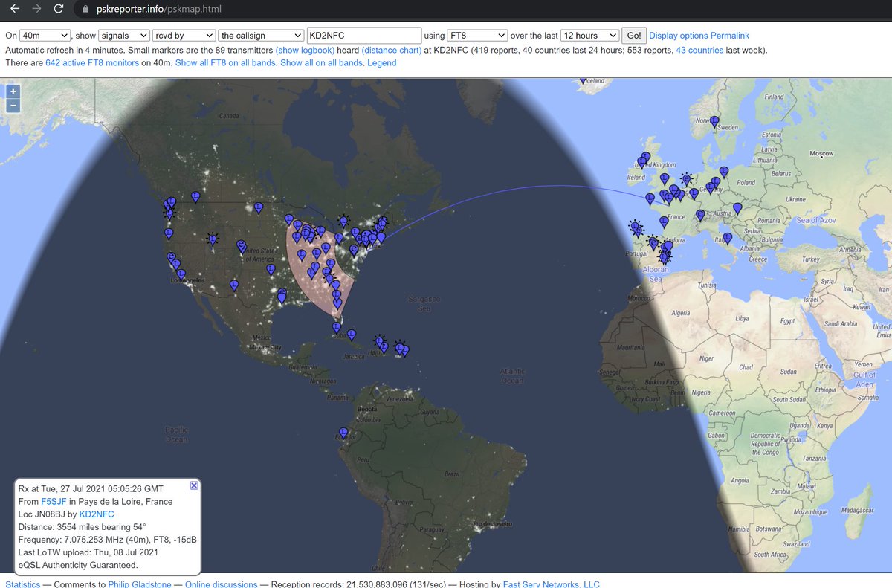
Task: Click the KD2NFC callsign input field
Action: [364, 35]
